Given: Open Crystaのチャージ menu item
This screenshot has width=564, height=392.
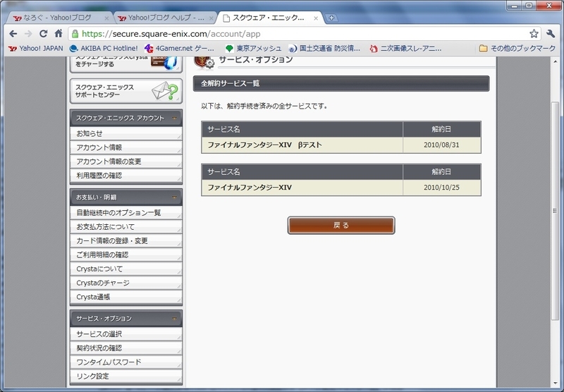Looking at the screenshot, I should pyautogui.click(x=126, y=283).
